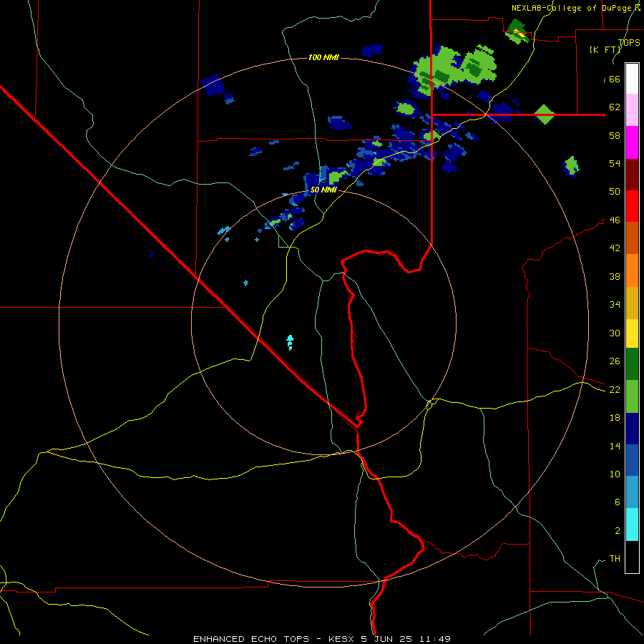Click the magenta legend color block
The width and height of the screenshot is (644, 644).
(x=632, y=142)
